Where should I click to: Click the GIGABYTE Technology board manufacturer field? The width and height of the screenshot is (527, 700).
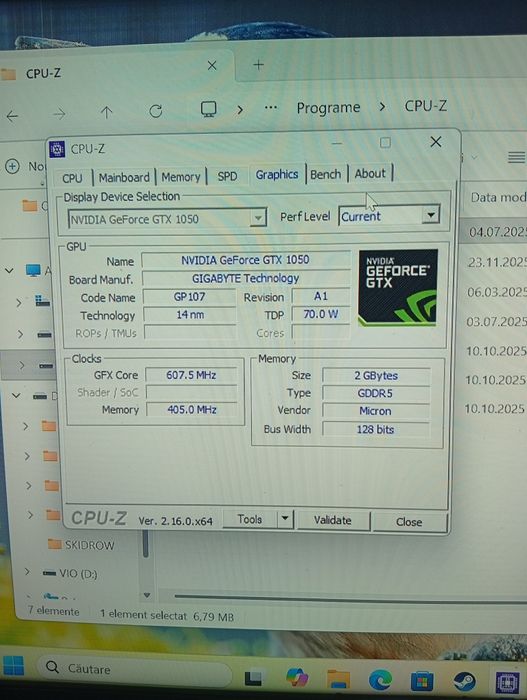246,278
